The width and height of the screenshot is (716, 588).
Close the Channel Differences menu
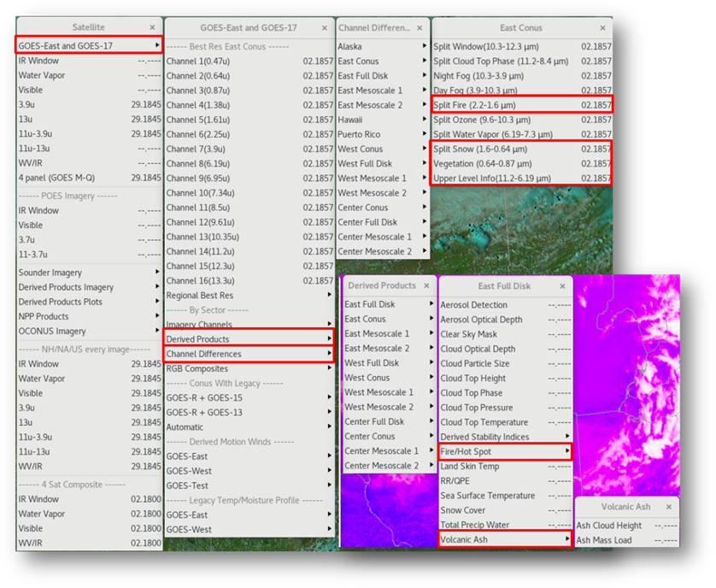point(420,28)
